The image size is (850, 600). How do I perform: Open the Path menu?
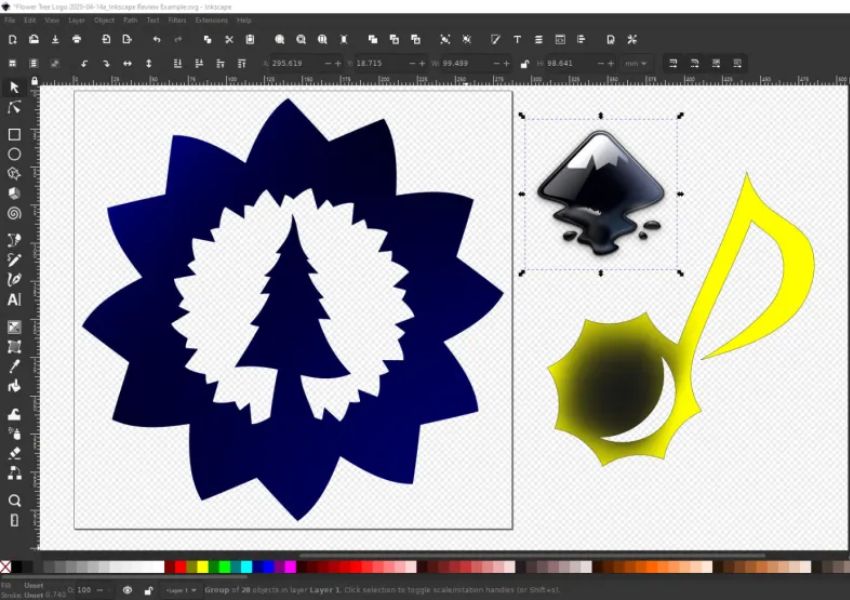pyautogui.click(x=130, y=20)
